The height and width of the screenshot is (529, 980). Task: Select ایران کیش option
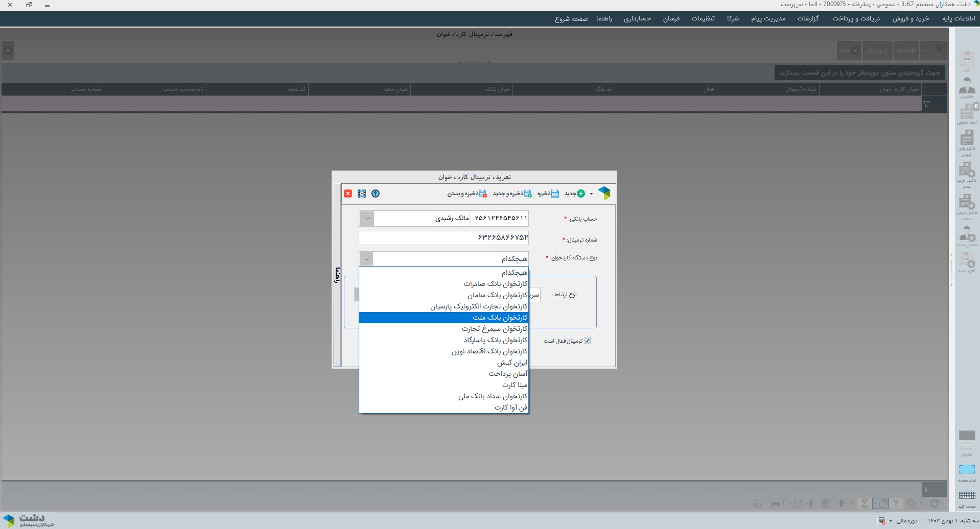pyautogui.click(x=444, y=363)
